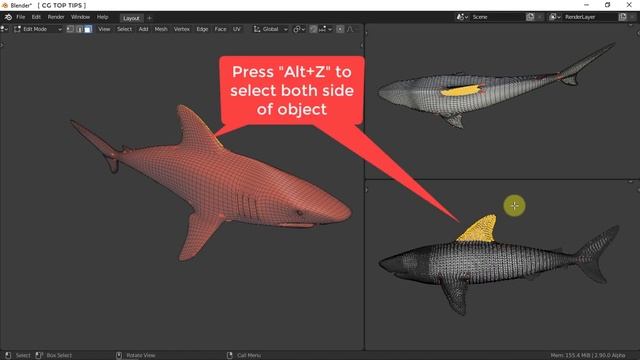Open the File menu

pyautogui.click(x=21, y=17)
